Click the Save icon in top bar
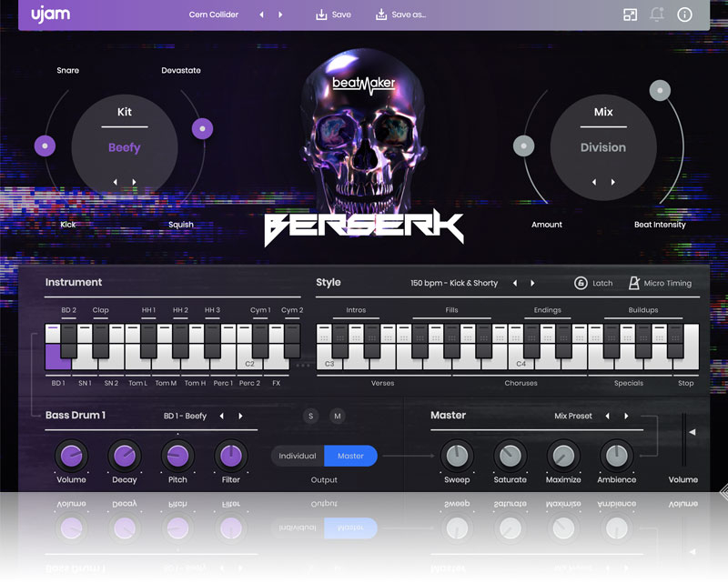The image size is (728, 583). [x=320, y=15]
